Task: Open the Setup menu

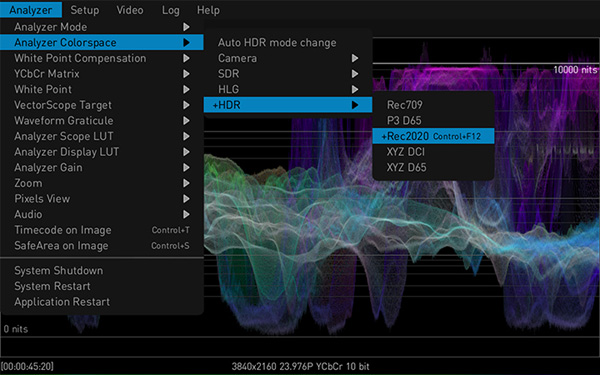Action: click(85, 10)
